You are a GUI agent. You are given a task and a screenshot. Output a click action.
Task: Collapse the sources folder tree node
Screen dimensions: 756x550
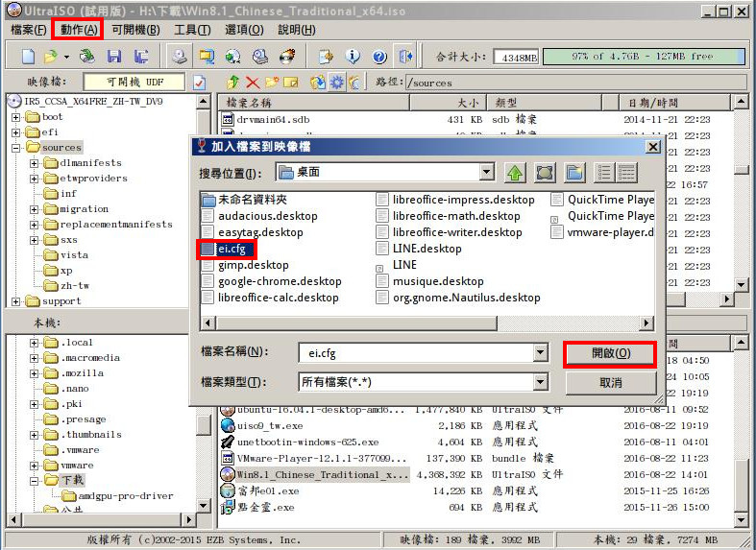(16, 148)
